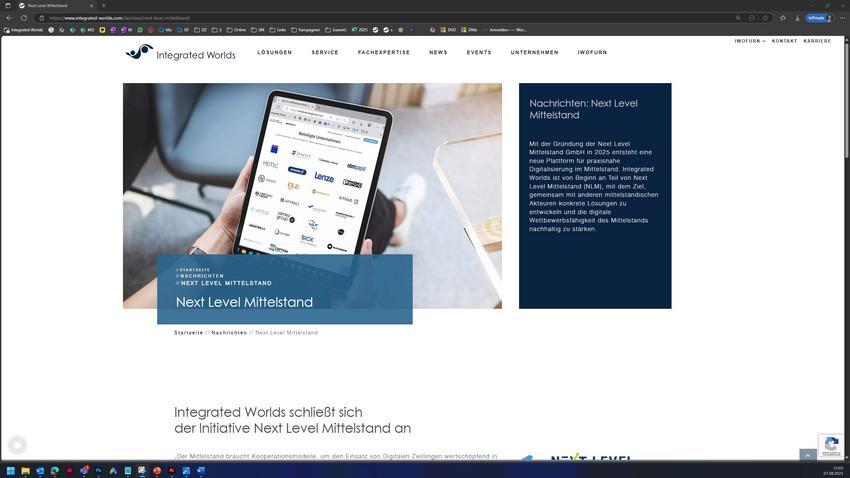Open Microsoft Teams from taskbar
Screen dimensions: 850x478
pos(84,470)
